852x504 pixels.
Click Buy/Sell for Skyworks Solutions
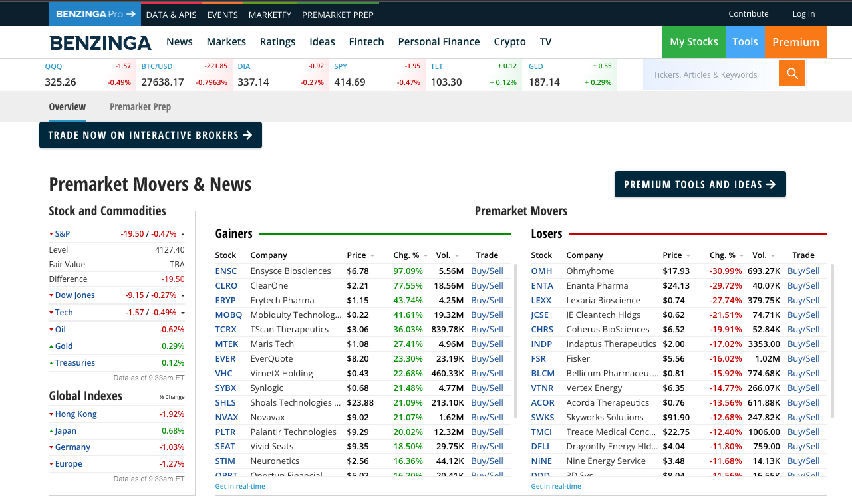pyautogui.click(x=803, y=418)
